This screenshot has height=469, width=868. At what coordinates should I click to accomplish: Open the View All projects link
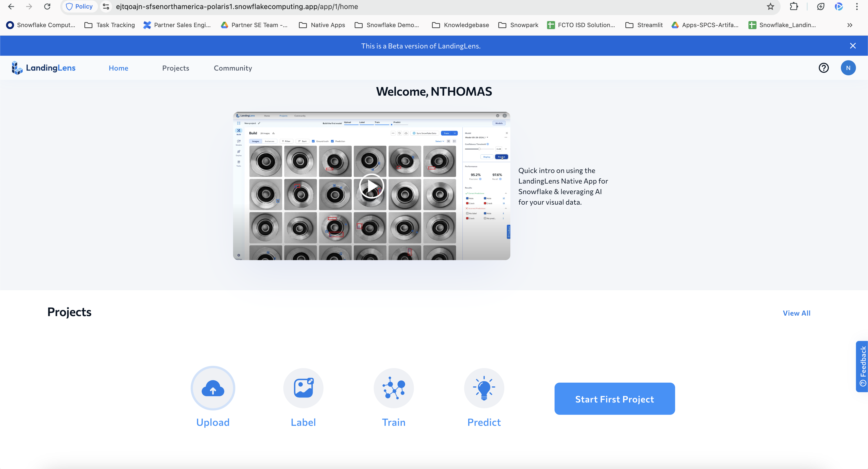(x=796, y=313)
